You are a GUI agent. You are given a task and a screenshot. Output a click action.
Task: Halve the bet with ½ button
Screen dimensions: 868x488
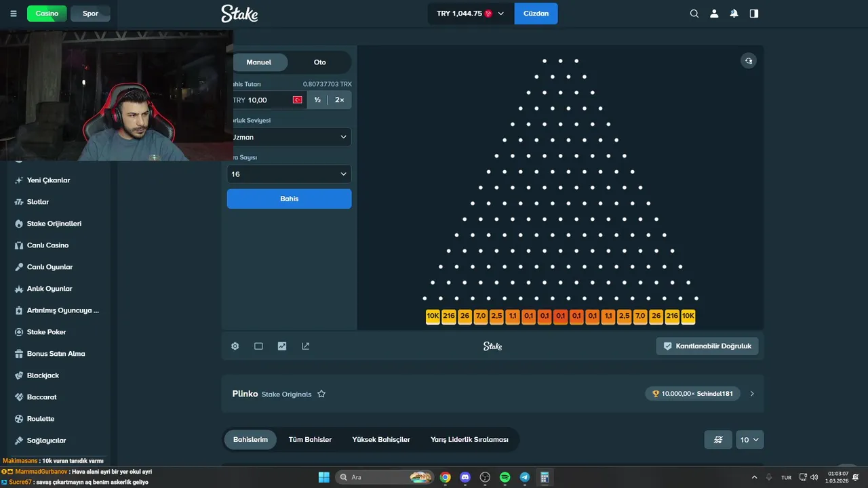point(317,100)
